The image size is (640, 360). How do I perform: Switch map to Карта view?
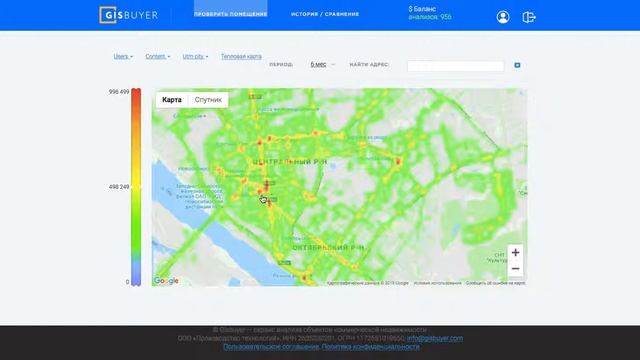(x=172, y=100)
